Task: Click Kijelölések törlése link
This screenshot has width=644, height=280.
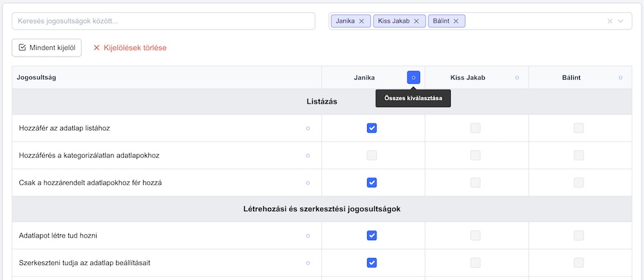Action: (130, 48)
